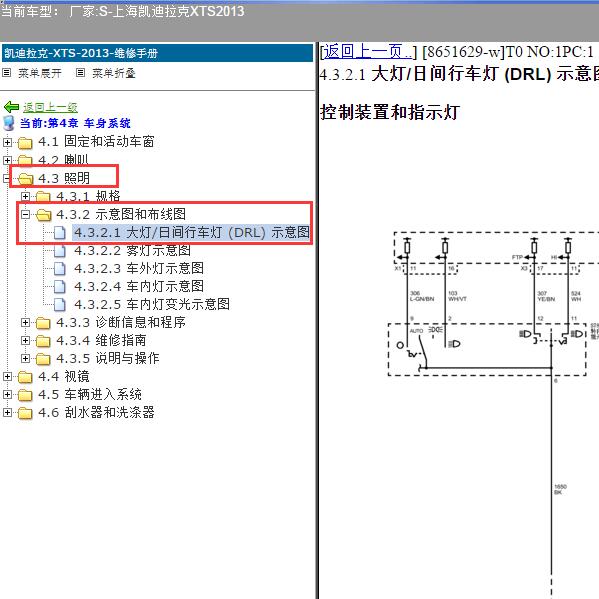Click folder icon of 4.6 刮水器和洗涤器

(x=25, y=413)
